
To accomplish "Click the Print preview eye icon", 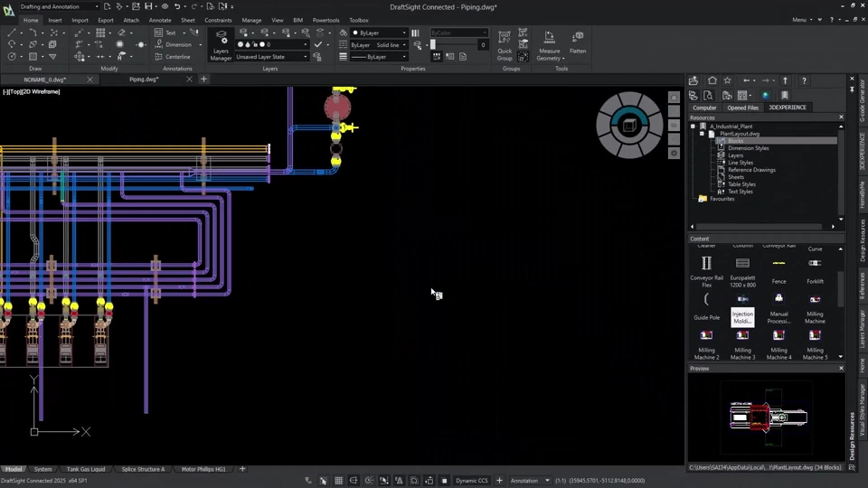I will [x=165, y=6].
